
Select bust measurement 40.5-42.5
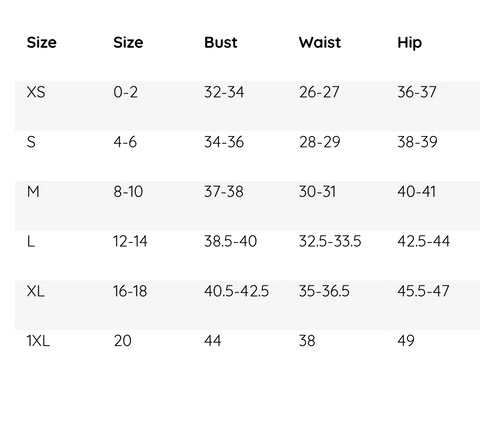[236, 291]
